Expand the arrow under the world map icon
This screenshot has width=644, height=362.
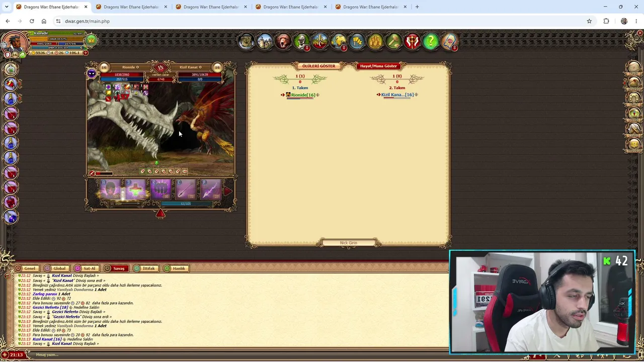tap(344, 48)
